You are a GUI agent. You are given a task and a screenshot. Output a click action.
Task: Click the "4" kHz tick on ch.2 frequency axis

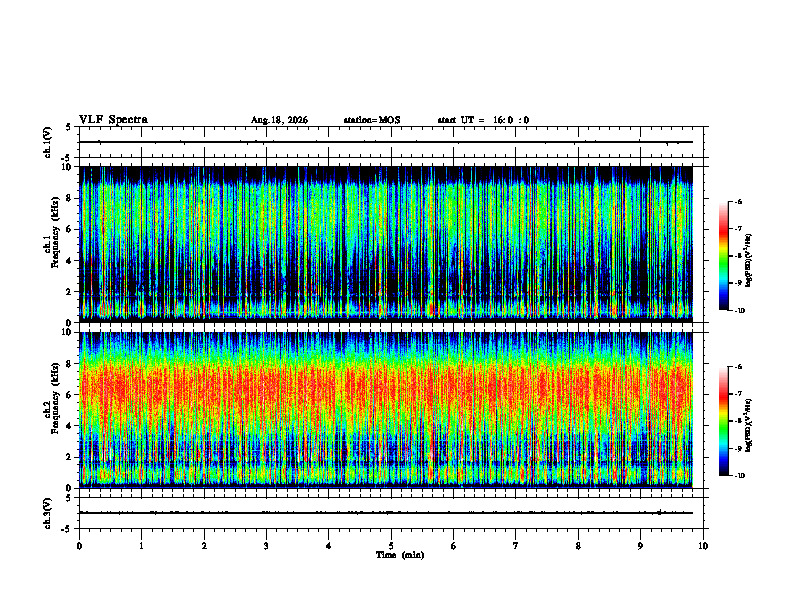70,426
